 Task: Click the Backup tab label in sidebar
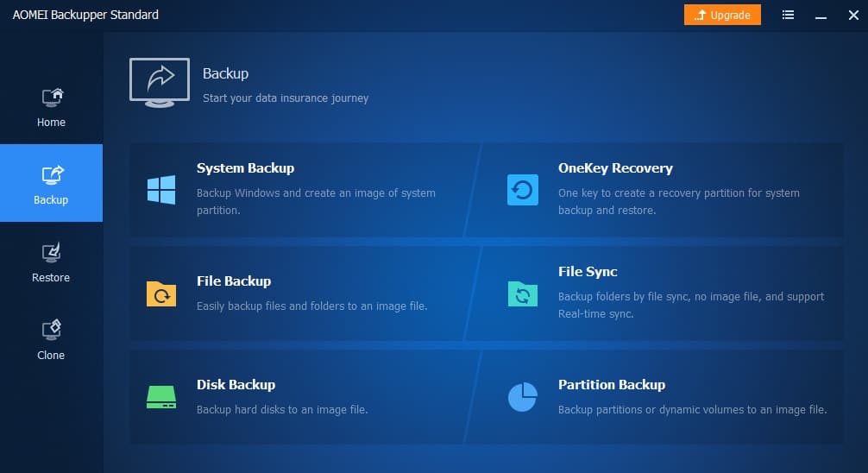click(51, 200)
